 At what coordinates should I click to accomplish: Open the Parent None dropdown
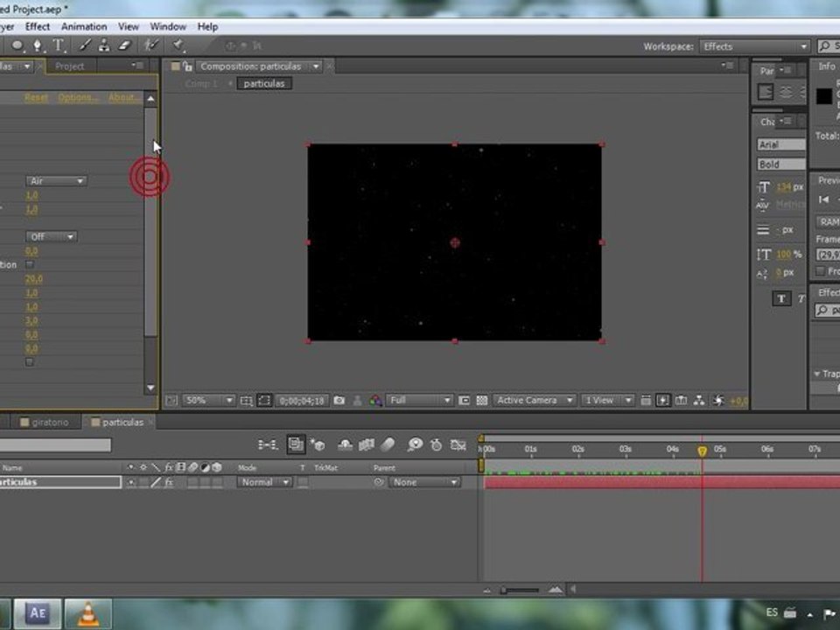424,482
